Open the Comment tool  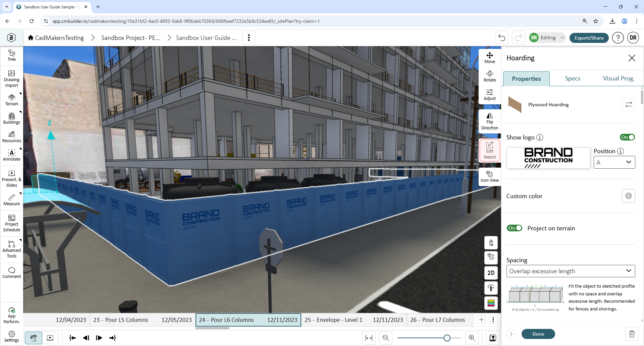click(x=12, y=273)
